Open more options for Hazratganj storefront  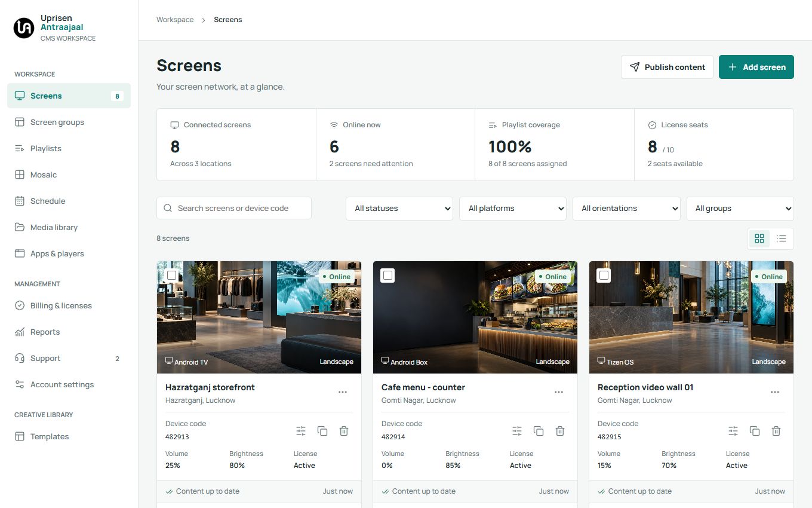[x=343, y=392]
